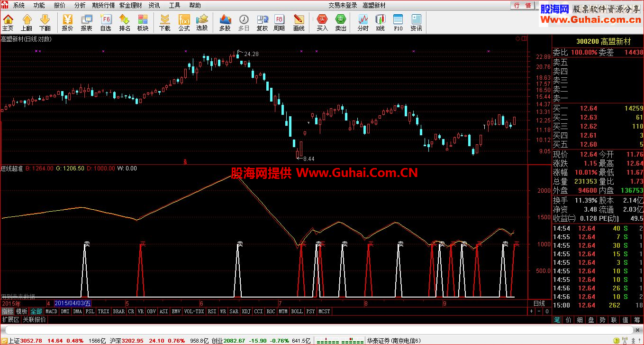Select the TRIX indicator tab

coord(103,311)
